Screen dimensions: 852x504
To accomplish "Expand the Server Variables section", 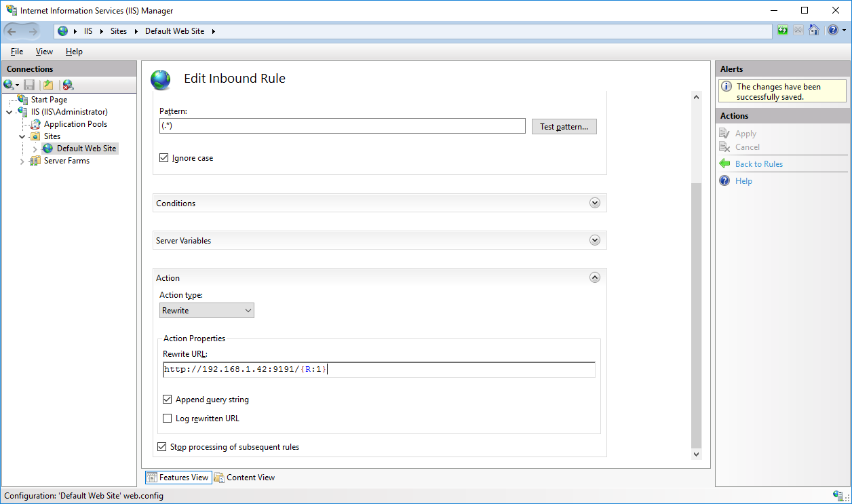I will pos(594,239).
